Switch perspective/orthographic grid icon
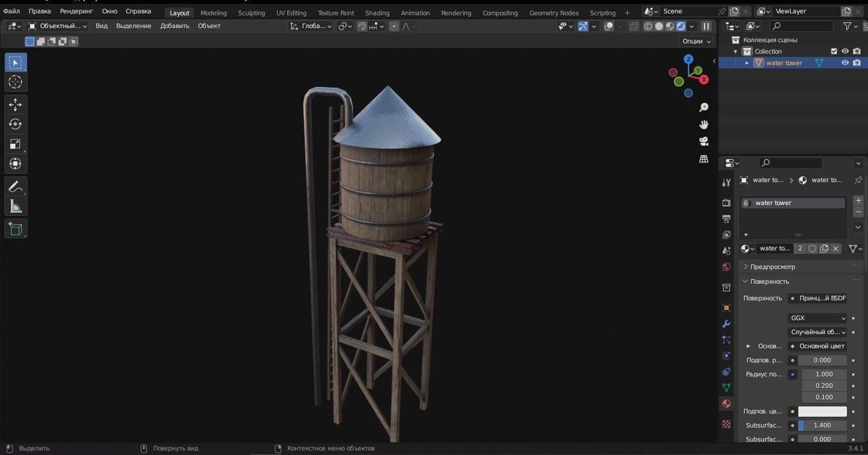The width and height of the screenshot is (868, 455). point(704,158)
